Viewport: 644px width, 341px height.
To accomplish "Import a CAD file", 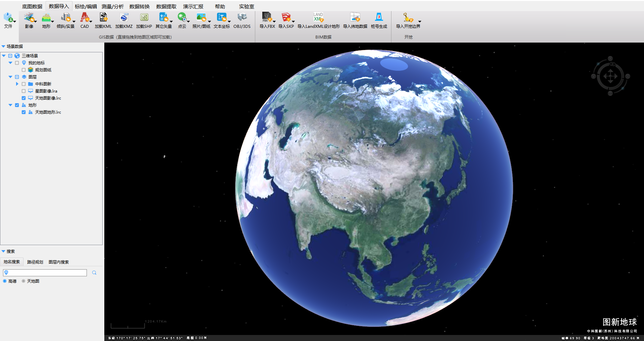I will pos(85,20).
